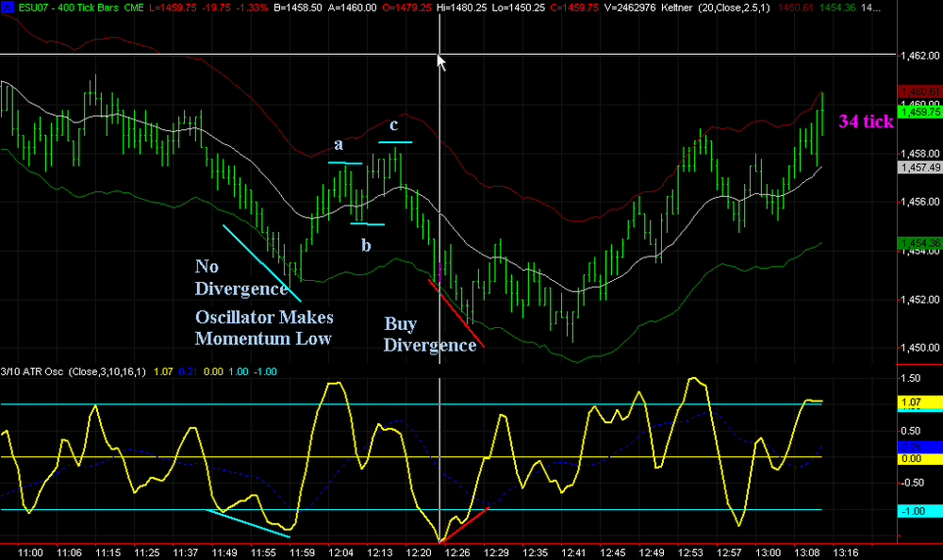This screenshot has width=943, height=560.
Task: Click the O=1479.25 open value
Action: (406, 8)
